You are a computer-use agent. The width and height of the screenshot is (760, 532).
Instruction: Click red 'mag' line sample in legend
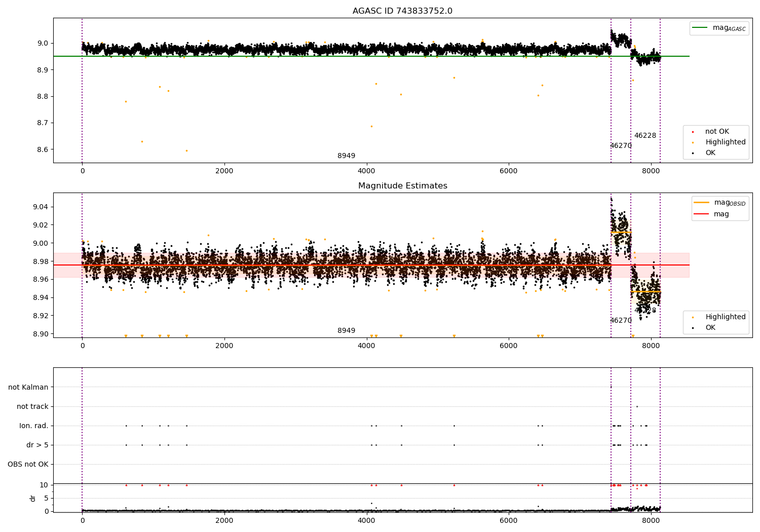pos(702,214)
